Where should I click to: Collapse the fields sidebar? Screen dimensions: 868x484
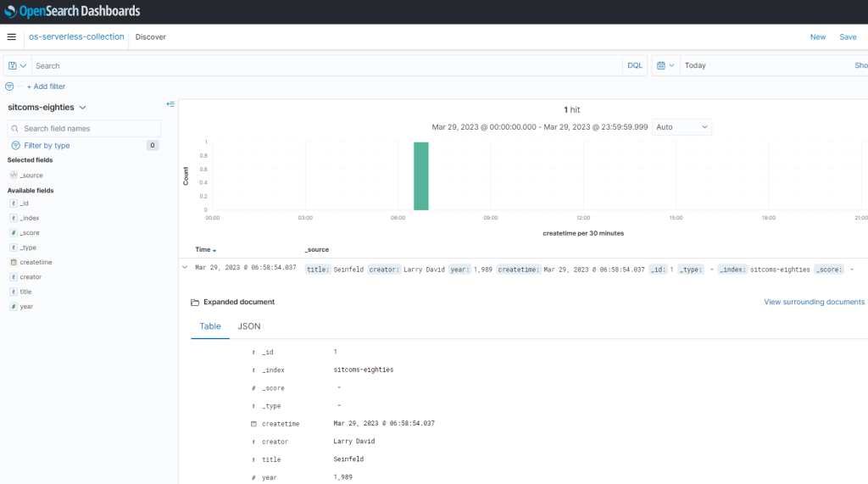pyautogui.click(x=170, y=104)
